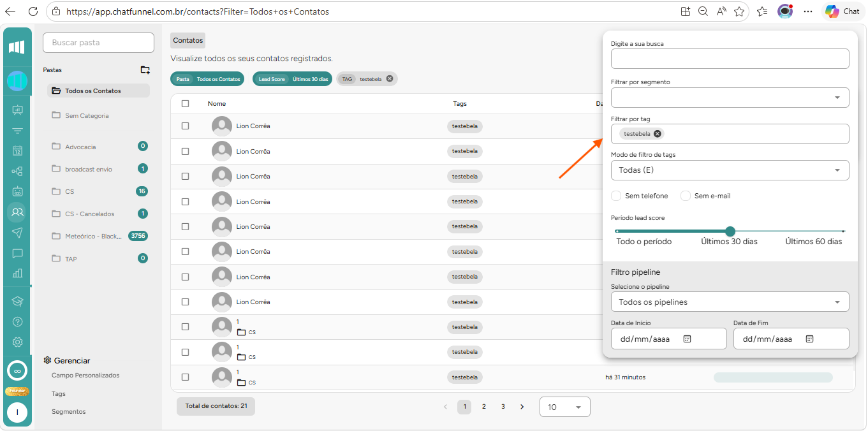Image resolution: width=868 pixels, height=431 pixels.
Task: Open the Selecione o pipeline dropdown
Action: [730, 302]
